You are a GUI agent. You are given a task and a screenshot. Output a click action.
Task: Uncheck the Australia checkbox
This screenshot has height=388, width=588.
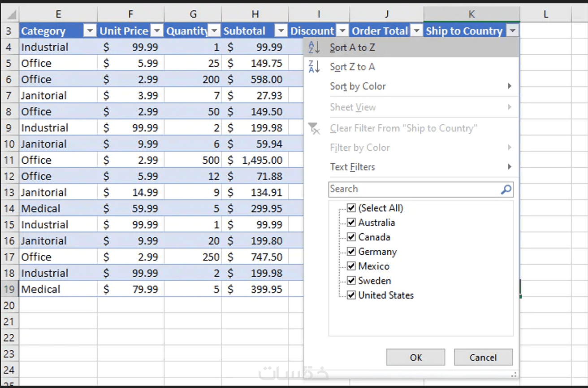click(351, 222)
